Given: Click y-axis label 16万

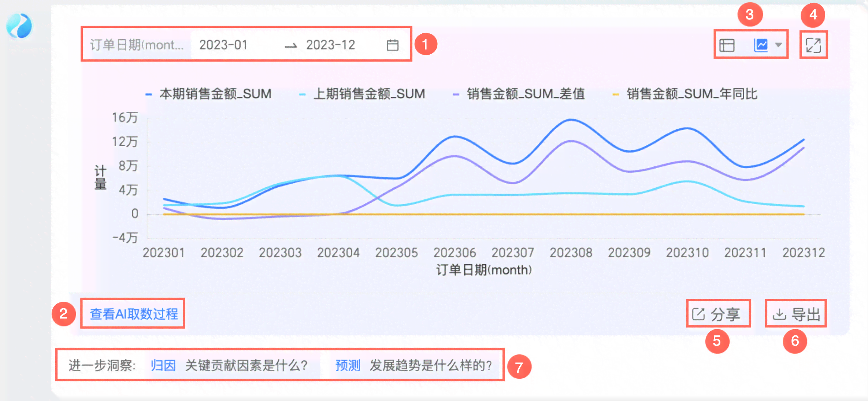Looking at the screenshot, I should [125, 117].
